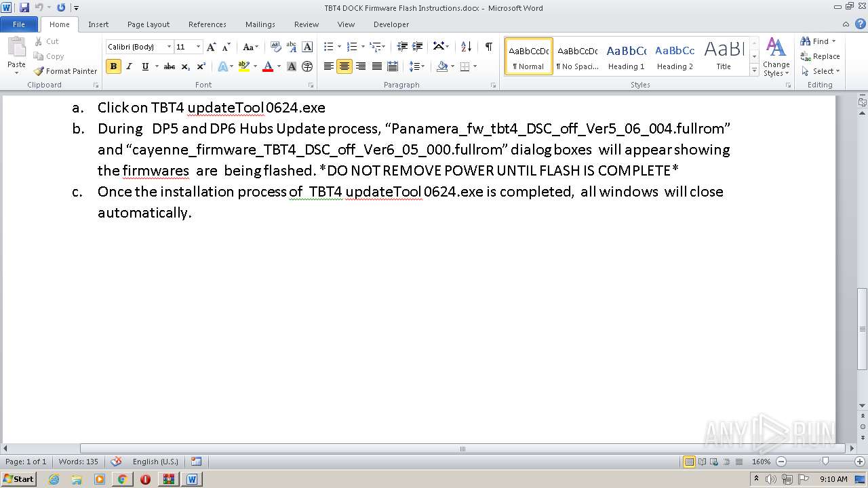Increase paragraph indent
The height and width of the screenshot is (488, 868).
418,47
